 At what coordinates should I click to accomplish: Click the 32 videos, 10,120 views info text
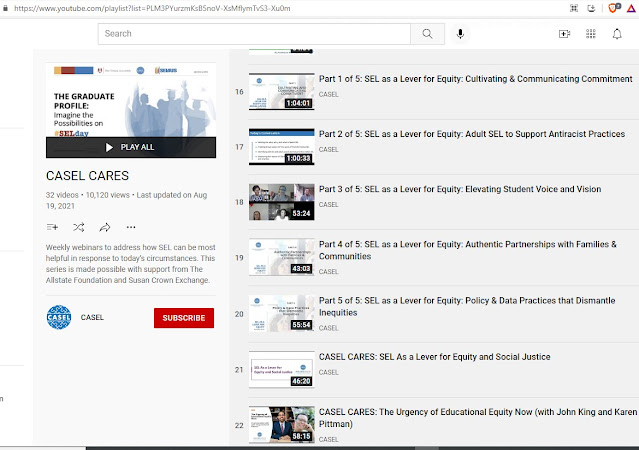[x=126, y=201]
